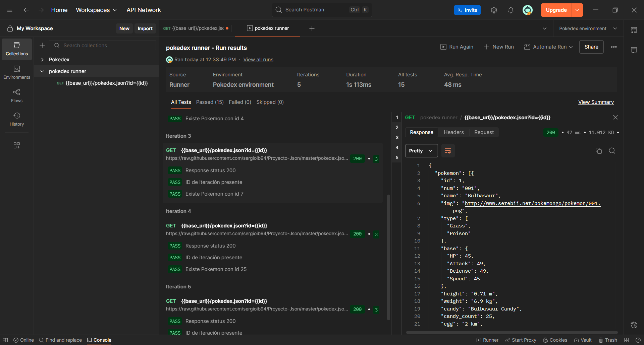Click the notifications bell icon
Viewport: 644px width, 345px height.
pos(511,10)
